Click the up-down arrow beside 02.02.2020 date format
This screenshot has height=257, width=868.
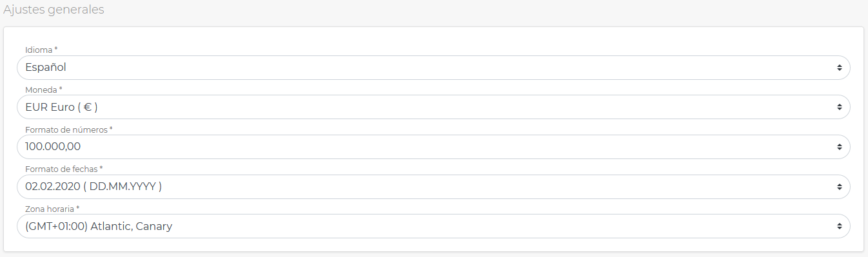pyautogui.click(x=839, y=187)
